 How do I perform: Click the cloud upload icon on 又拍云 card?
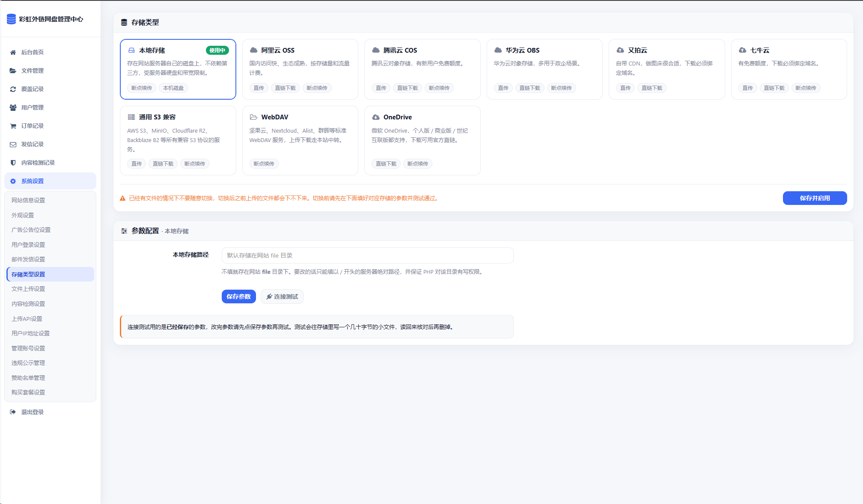click(x=620, y=50)
